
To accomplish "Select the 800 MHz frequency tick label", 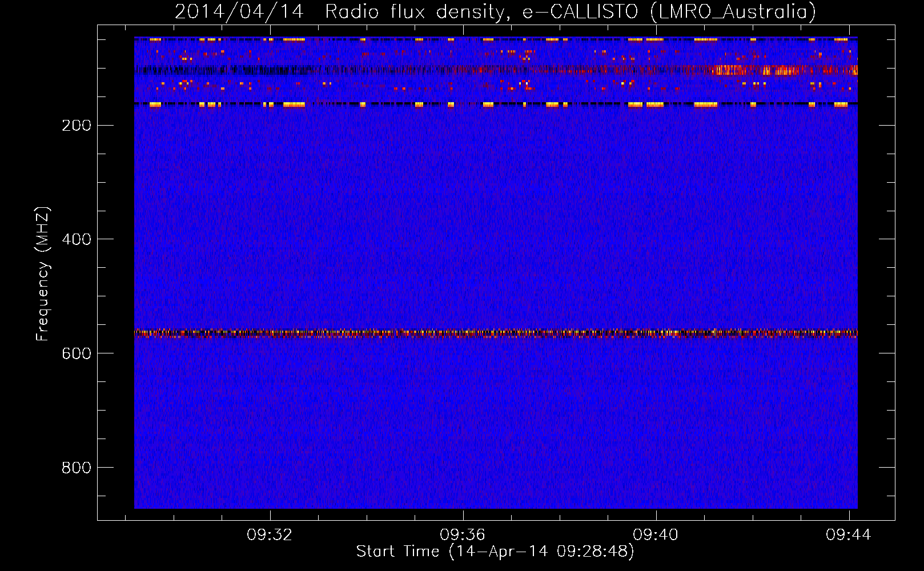I will [77, 468].
